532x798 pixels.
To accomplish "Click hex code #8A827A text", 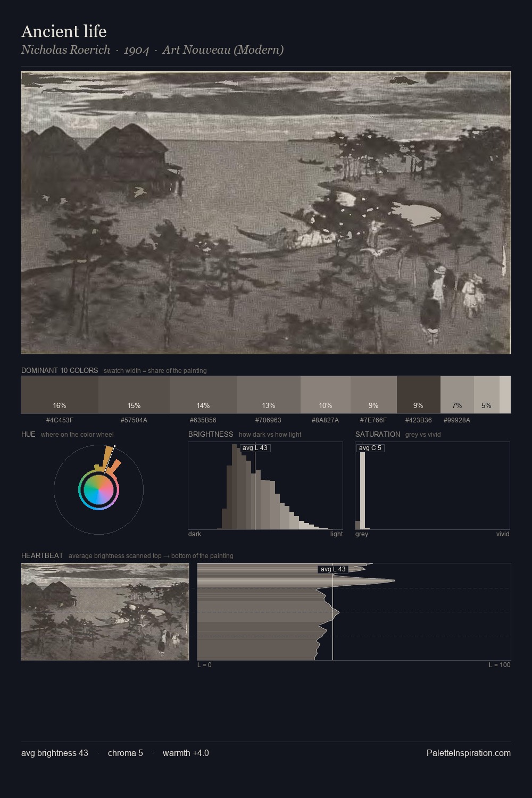I will [325, 420].
